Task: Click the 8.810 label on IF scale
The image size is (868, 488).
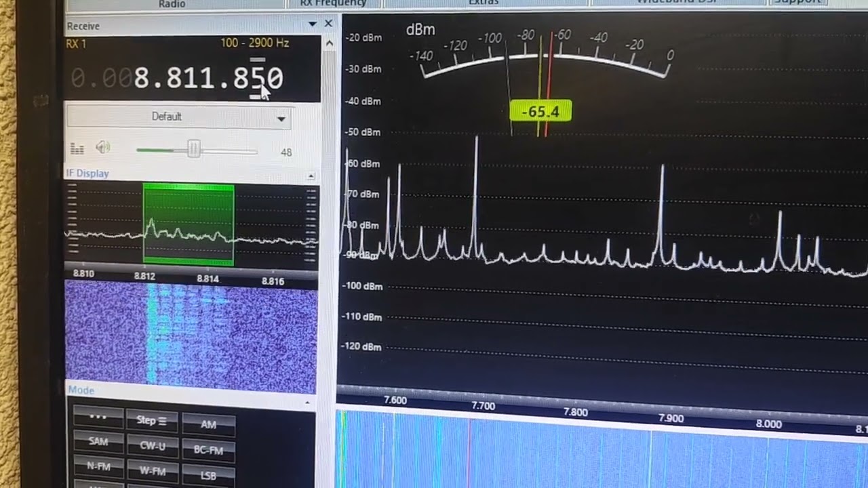Action: pyautogui.click(x=83, y=274)
